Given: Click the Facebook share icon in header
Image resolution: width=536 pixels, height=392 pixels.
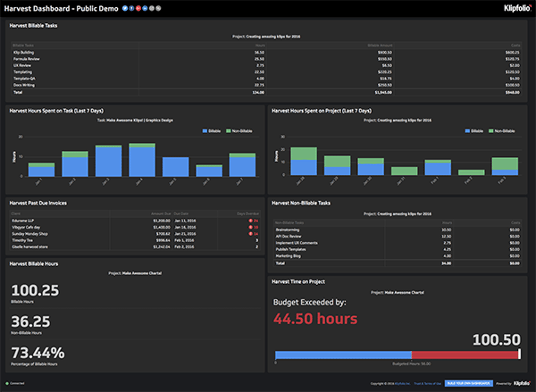Looking at the screenshot, I should click(131, 8).
